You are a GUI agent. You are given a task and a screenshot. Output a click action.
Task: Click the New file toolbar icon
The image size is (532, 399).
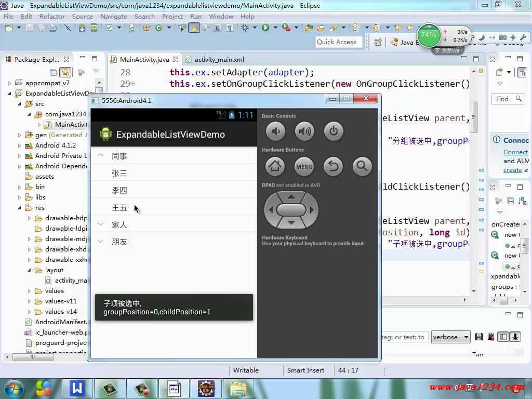(9, 28)
